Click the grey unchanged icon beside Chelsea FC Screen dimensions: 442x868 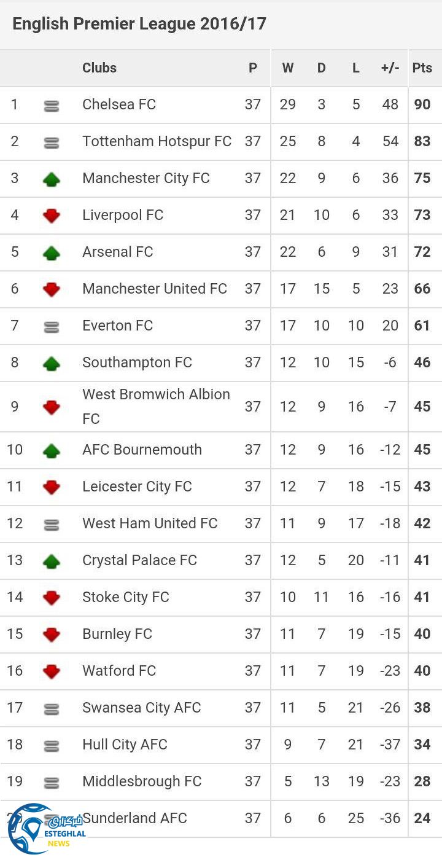coord(52,106)
